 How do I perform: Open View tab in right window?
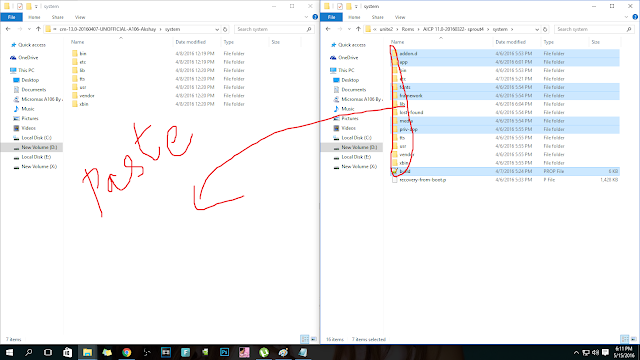(x=400, y=17)
